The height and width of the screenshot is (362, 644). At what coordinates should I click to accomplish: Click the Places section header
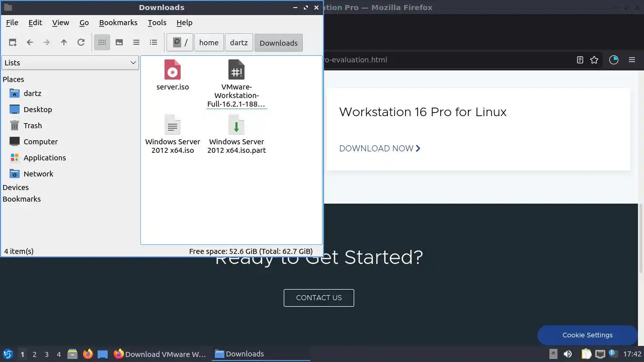(x=13, y=79)
